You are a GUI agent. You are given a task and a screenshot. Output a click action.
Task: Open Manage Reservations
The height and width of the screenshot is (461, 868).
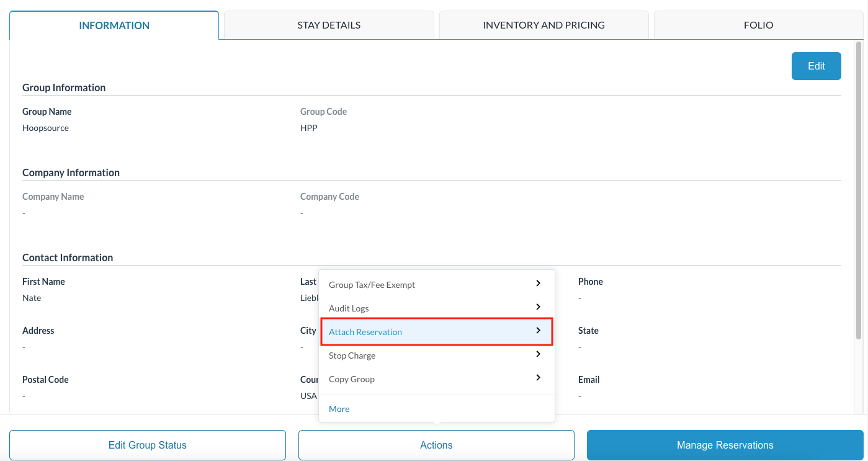click(725, 445)
